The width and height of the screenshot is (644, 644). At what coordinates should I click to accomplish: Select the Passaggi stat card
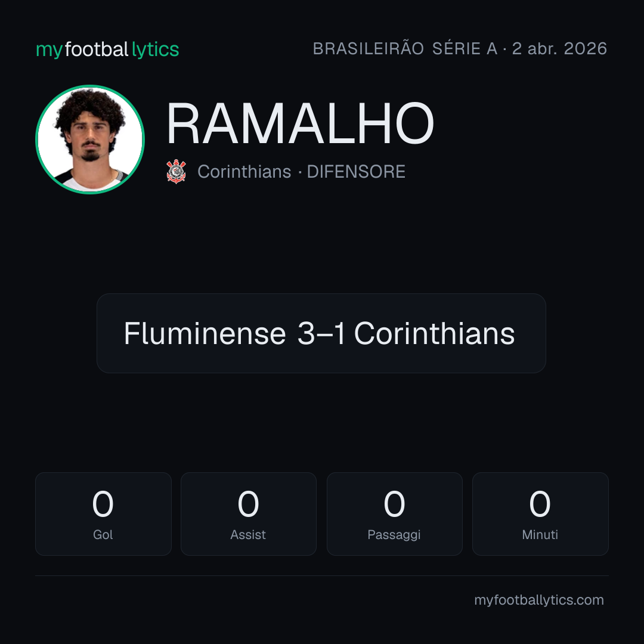394,514
